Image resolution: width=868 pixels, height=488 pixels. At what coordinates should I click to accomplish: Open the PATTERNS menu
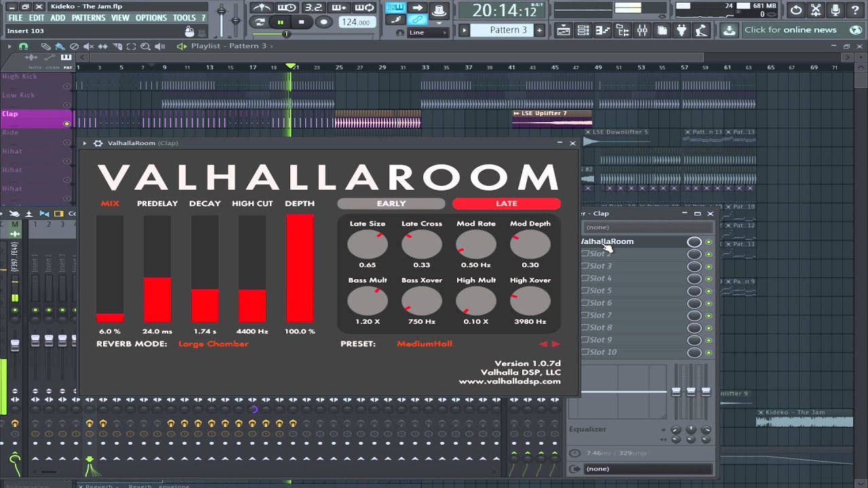pos(88,18)
